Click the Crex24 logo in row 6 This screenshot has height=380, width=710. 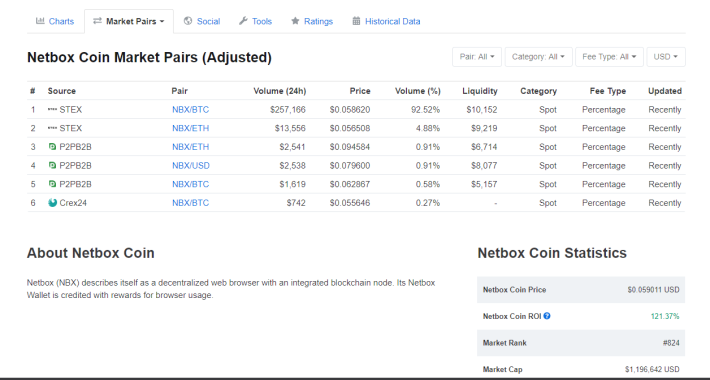click(53, 202)
